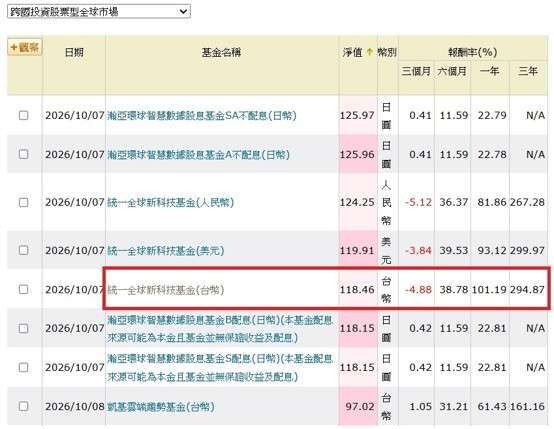Screen dimensions: 554x429
Task: Click the -4.88 three-month return
Action: tap(418, 289)
